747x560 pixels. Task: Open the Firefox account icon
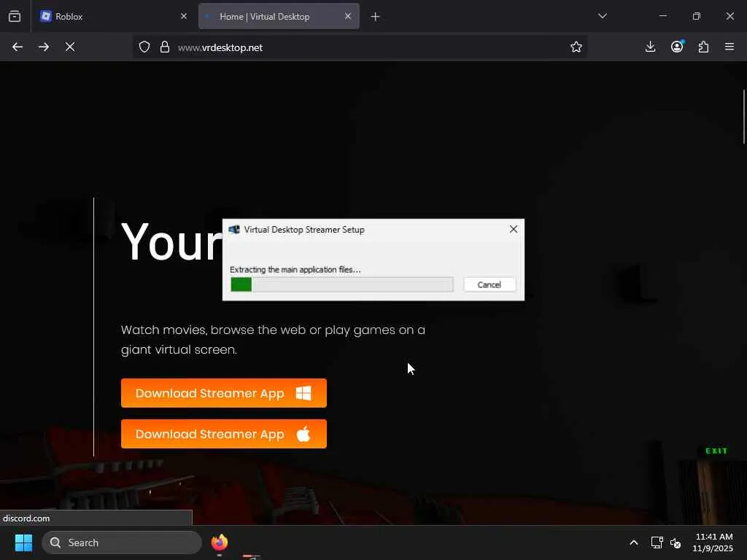677,47
